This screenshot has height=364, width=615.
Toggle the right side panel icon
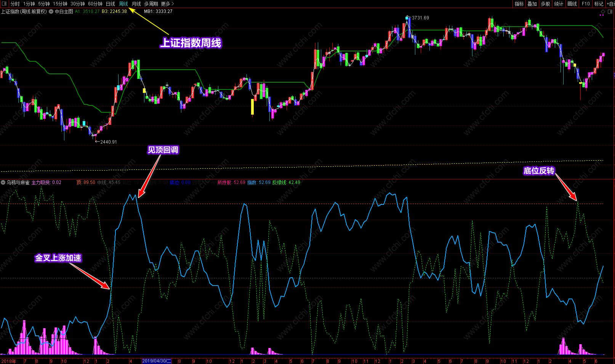[x=610, y=11]
